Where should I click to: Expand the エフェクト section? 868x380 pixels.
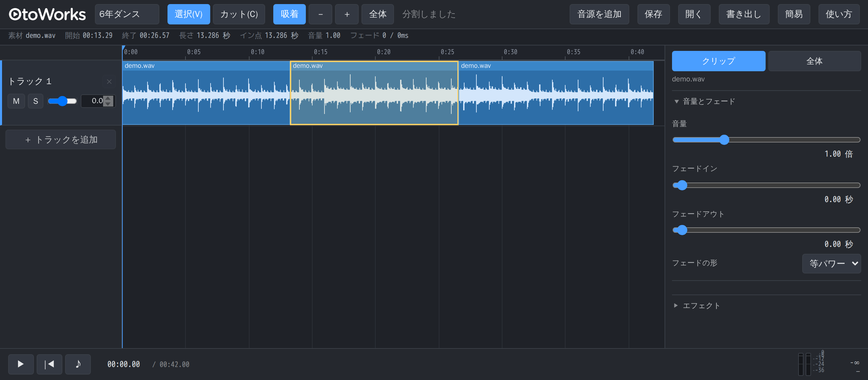point(697,306)
